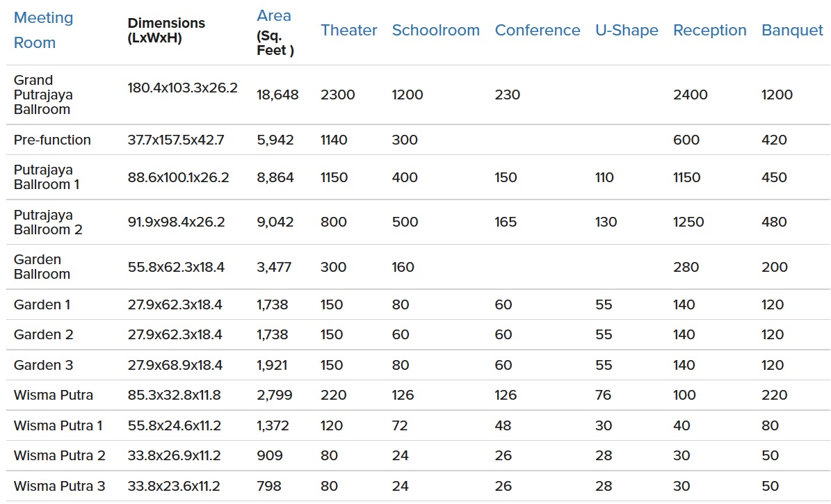The width and height of the screenshot is (831, 504).
Task: Select the U-Shape column header
Action: pos(626,31)
